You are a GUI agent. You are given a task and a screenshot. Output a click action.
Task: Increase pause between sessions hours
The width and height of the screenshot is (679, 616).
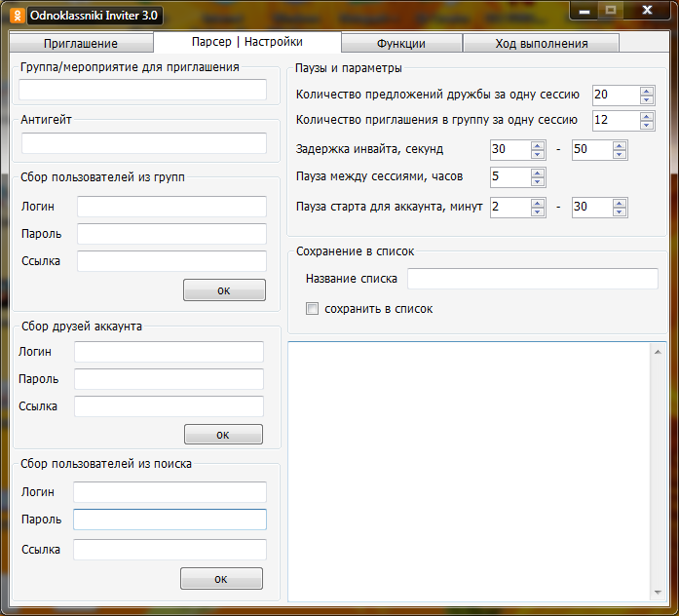click(537, 173)
